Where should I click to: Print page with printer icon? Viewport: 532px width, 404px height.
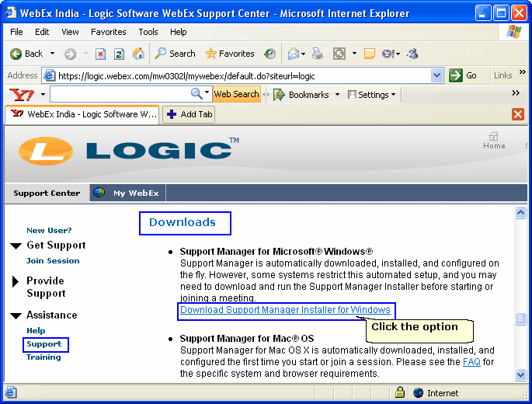[317, 54]
